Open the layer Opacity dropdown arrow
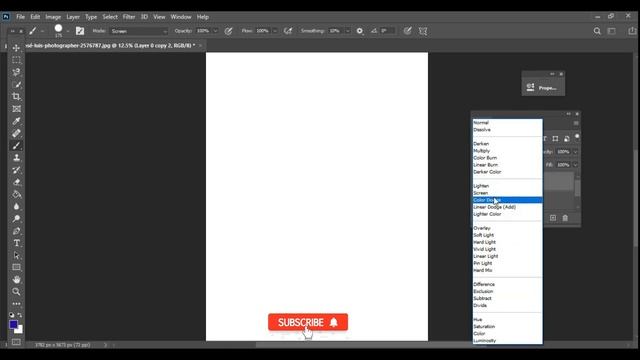Viewport: 640px width, 360px height. pyautogui.click(x=575, y=152)
